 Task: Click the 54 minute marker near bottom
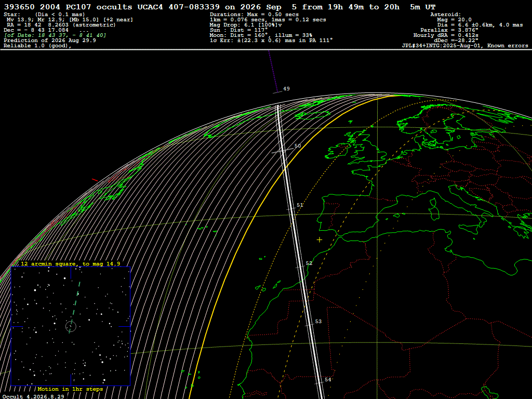tap(328, 380)
